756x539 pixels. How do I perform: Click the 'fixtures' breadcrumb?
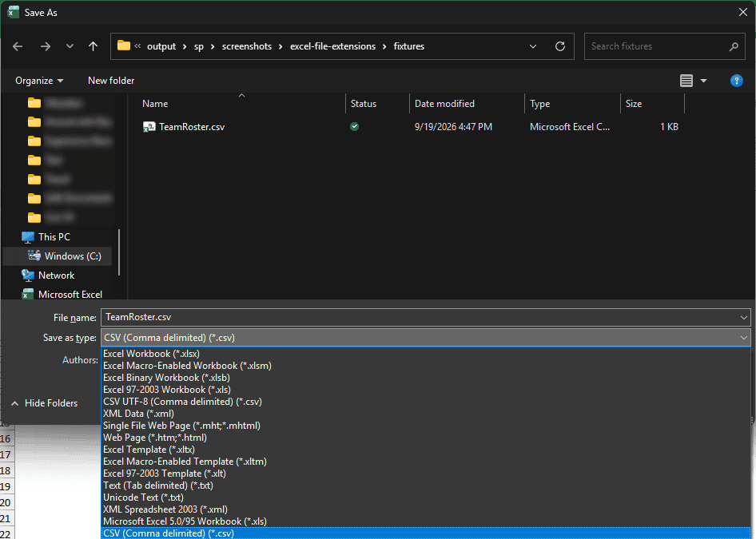tap(409, 46)
